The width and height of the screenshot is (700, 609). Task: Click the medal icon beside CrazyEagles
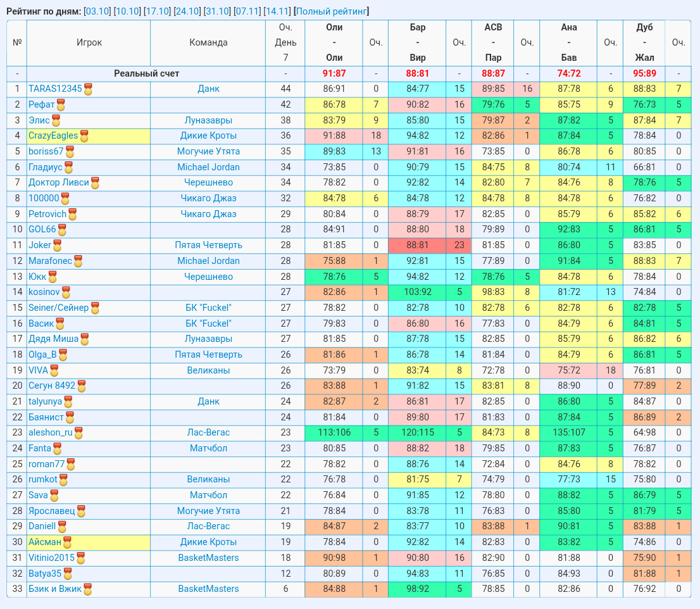pos(84,136)
